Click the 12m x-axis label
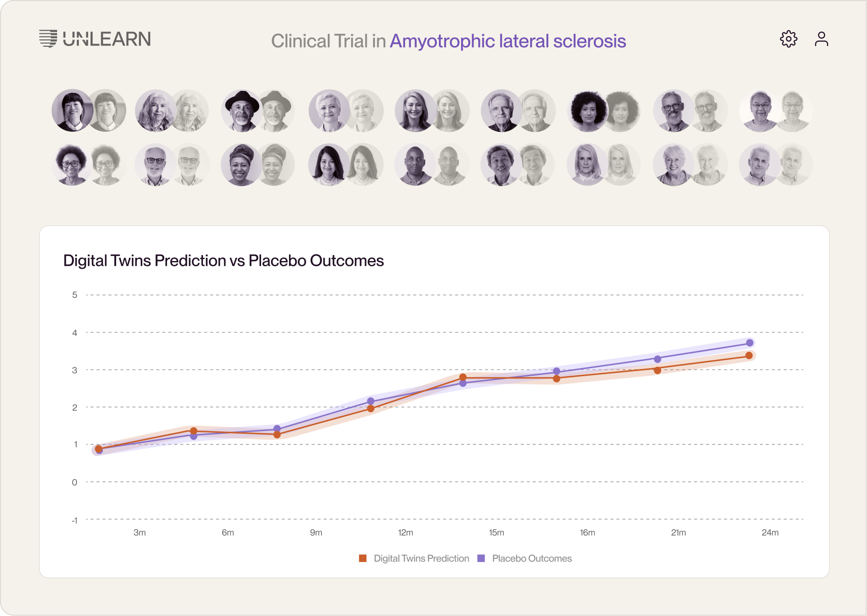Viewport: 867px width, 616px height. [406, 533]
